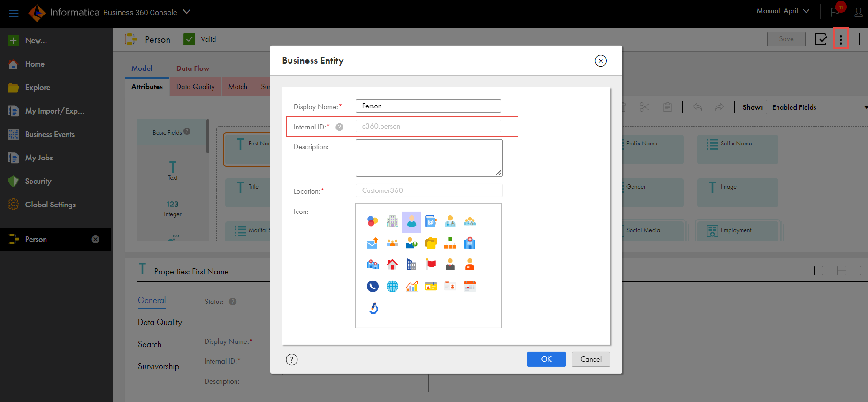Select the group of doctors icon
Screen dimensions: 868x402
470,221
